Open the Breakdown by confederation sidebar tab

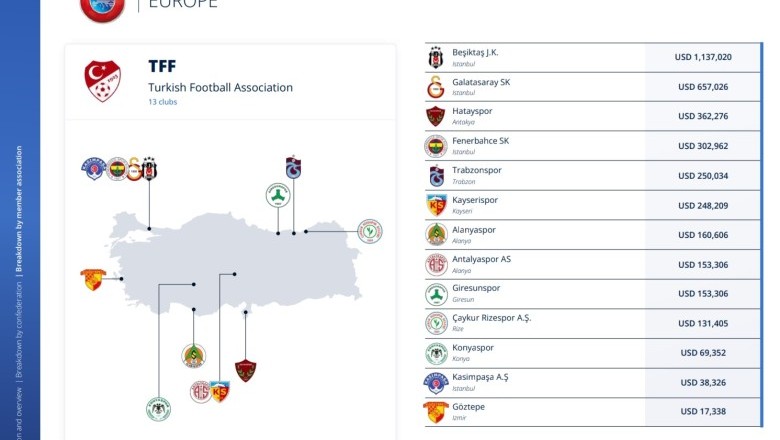pos(19,331)
